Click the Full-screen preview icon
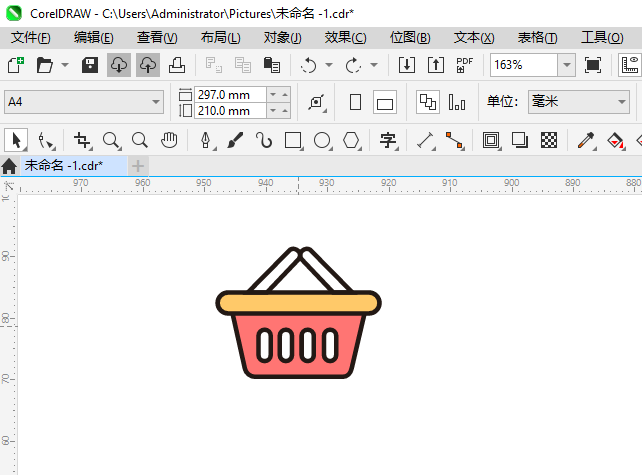The image size is (642, 475). pyautogui.click(x=593, y=65)
